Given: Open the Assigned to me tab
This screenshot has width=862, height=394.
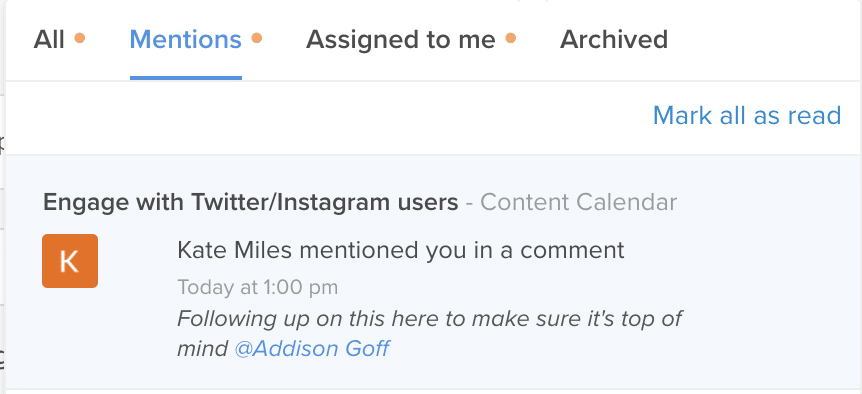Looking at the screenshot, I should (x=401, y=40).
